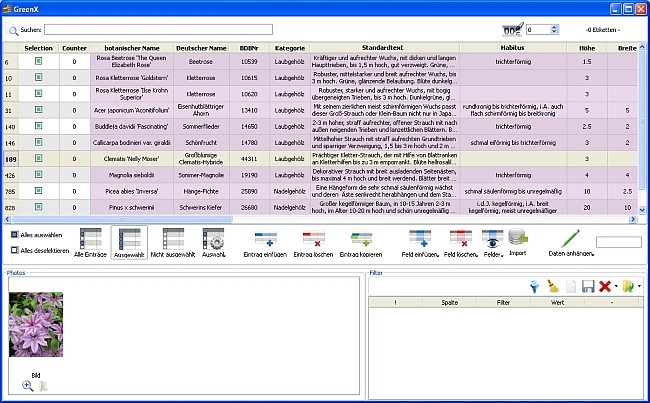This screenshot has height=403, width=650.
Task: Copy the entry with Eintrag kopieren
Action: pos(361,244)
